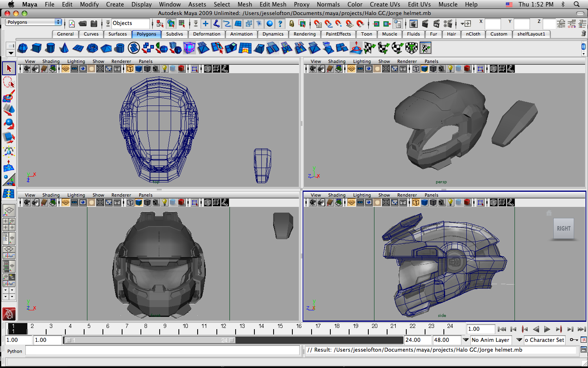
Task: Open Shading menu in persp viewport
Action: pyautogui.click(x=336, y=61)
